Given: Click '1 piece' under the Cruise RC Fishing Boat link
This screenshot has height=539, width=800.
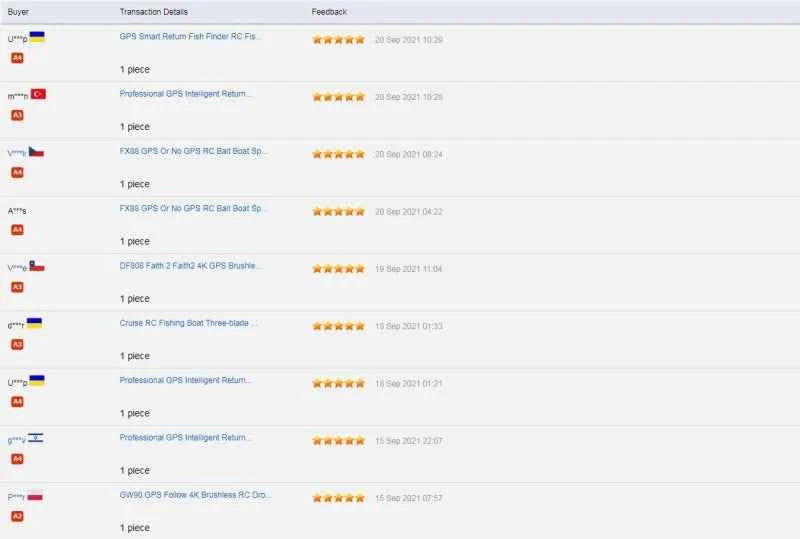Looking at the screenshot, I should 135,356.
